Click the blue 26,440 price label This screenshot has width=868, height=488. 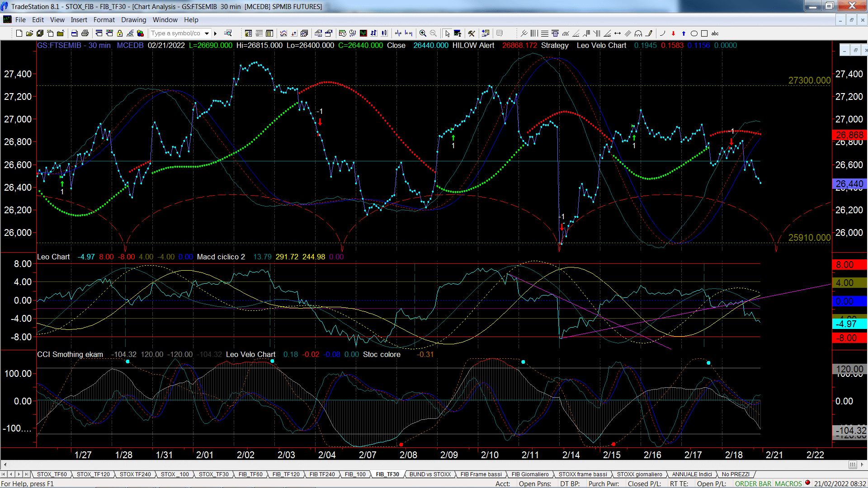(x=849, y=184)
